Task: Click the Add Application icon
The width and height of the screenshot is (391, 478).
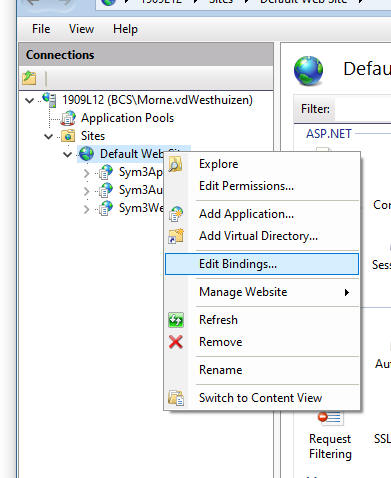Action: (x=176, y=214)
